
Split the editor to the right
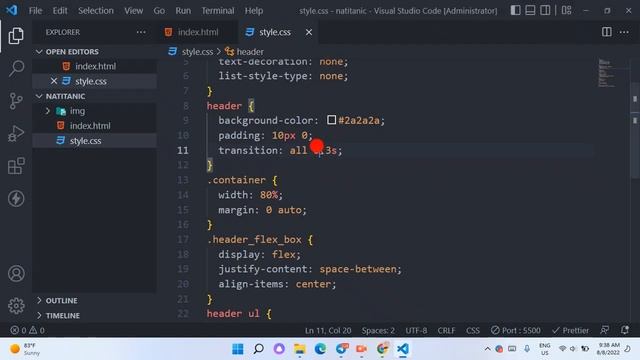tap(607, 32)
